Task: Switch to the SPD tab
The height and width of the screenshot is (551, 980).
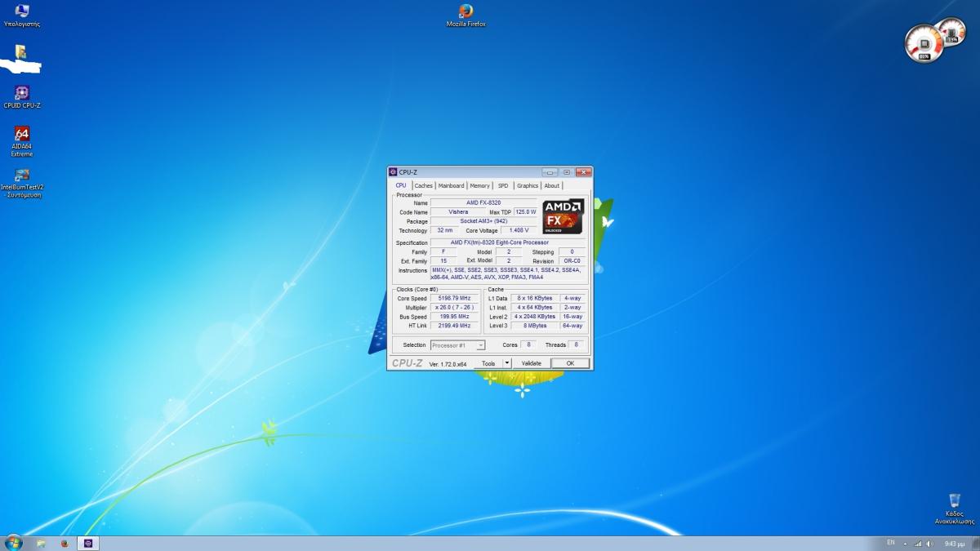Action: click(x=503, y=185)
